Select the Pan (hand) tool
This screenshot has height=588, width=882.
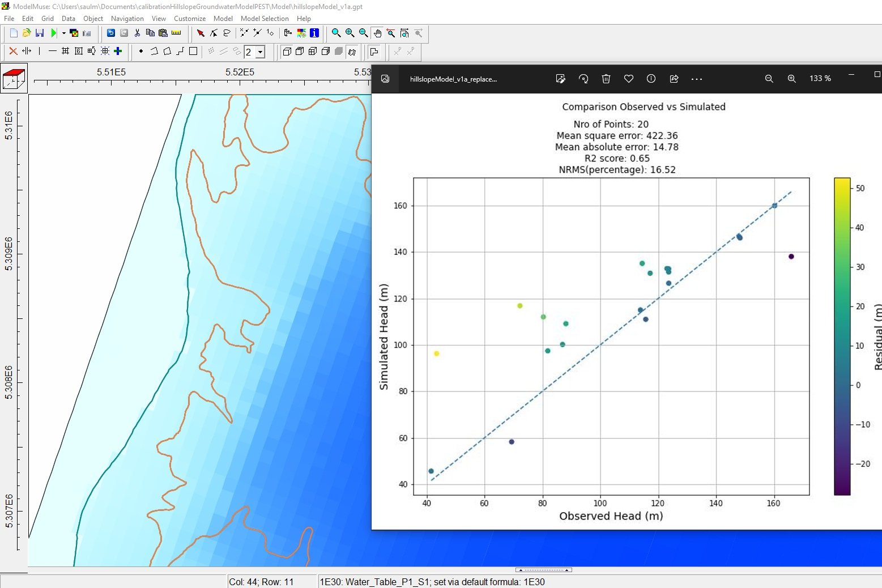tap(377, 33)
